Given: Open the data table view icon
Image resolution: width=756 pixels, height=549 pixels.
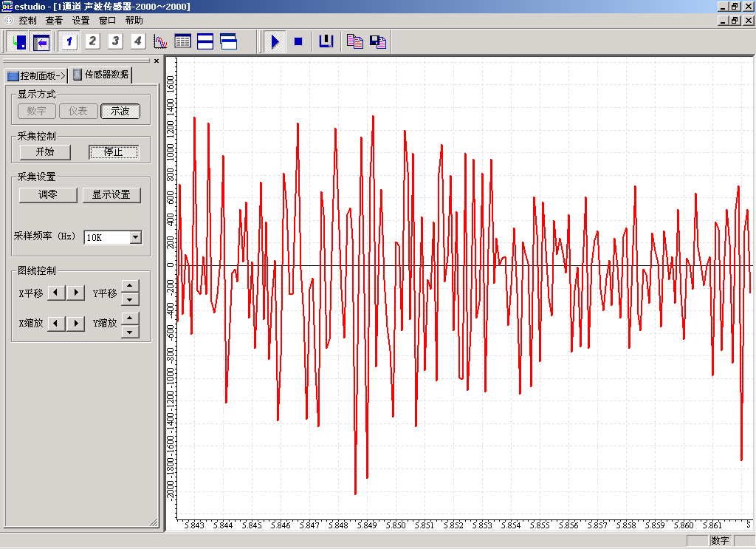Looking at the screenshot, I should click(182, 41).
